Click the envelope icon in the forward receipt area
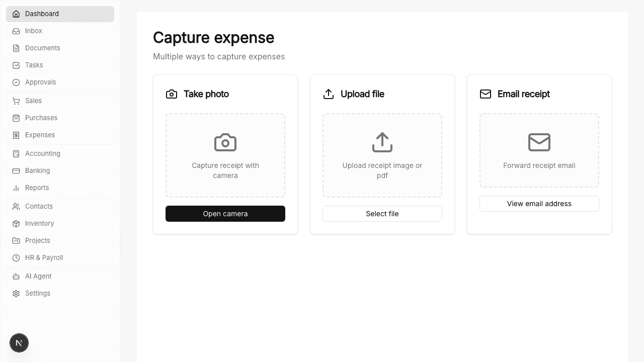This screenshot has width=644, height=362. 539,142
